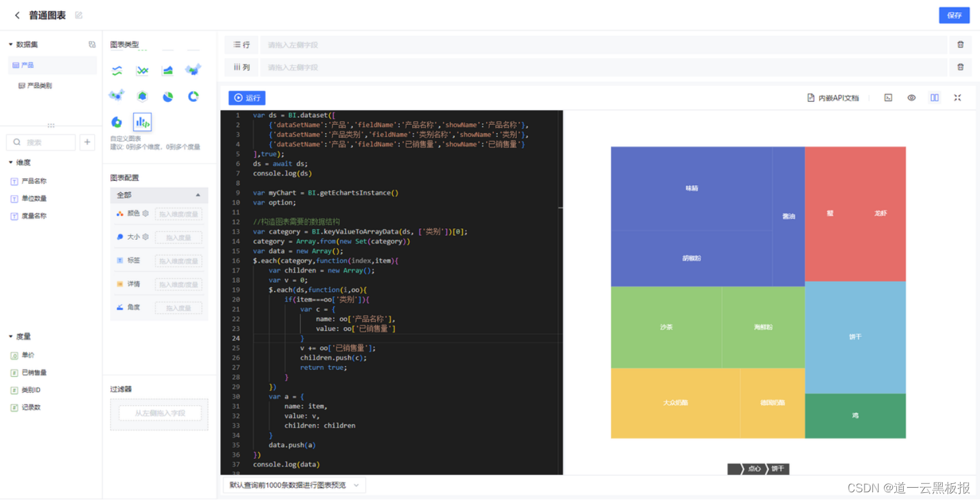Click the blue 饼干 treemap block
980x500 pixels.
(x=855, y=337)
